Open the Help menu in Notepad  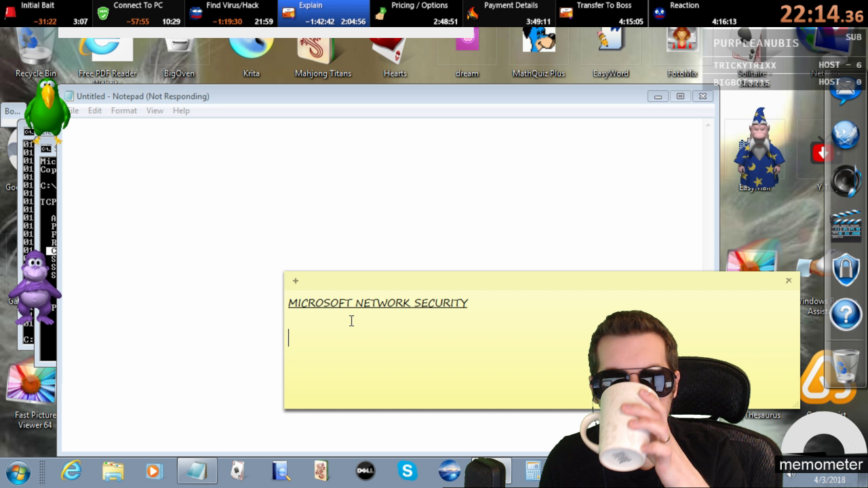click(181, 110)
